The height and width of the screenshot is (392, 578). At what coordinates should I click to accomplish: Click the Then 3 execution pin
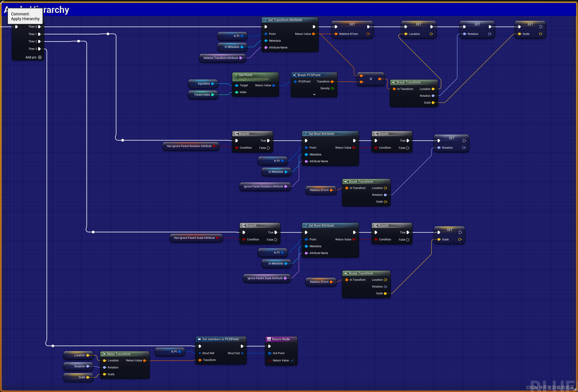(39, 49)
